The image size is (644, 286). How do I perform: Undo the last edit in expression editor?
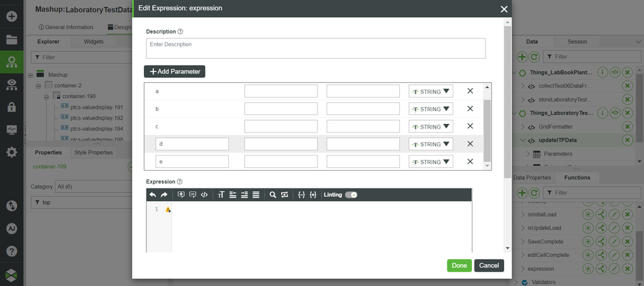(x=153, y=195)
